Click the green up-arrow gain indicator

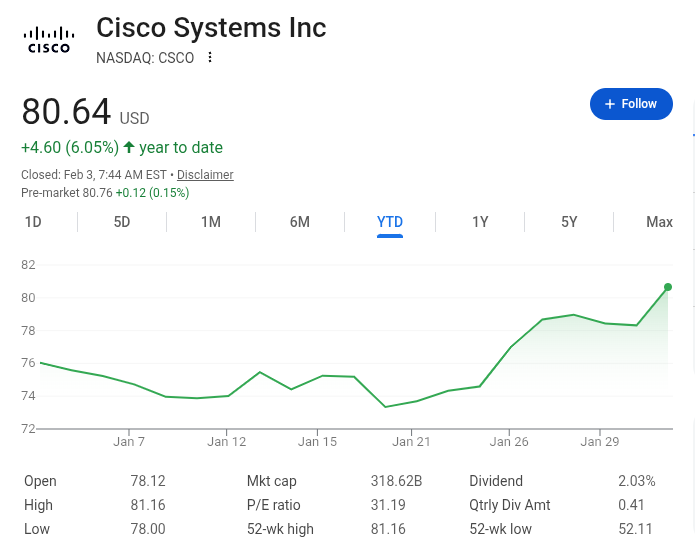(129, 147)
